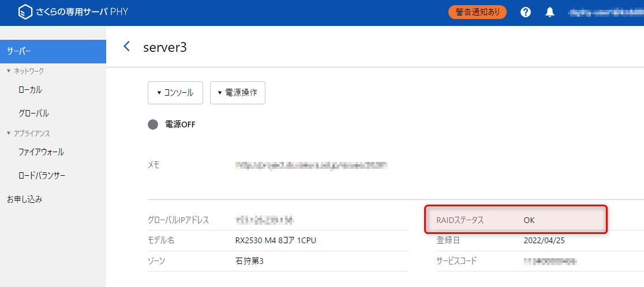
Task: Click the blurred account name in header
Action: [x=605, y=12]
